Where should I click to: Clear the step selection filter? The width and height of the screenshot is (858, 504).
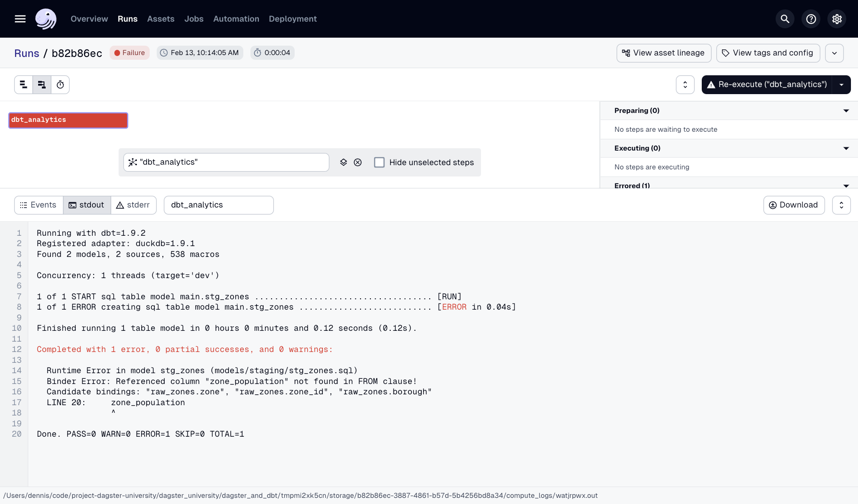(358, 162)
